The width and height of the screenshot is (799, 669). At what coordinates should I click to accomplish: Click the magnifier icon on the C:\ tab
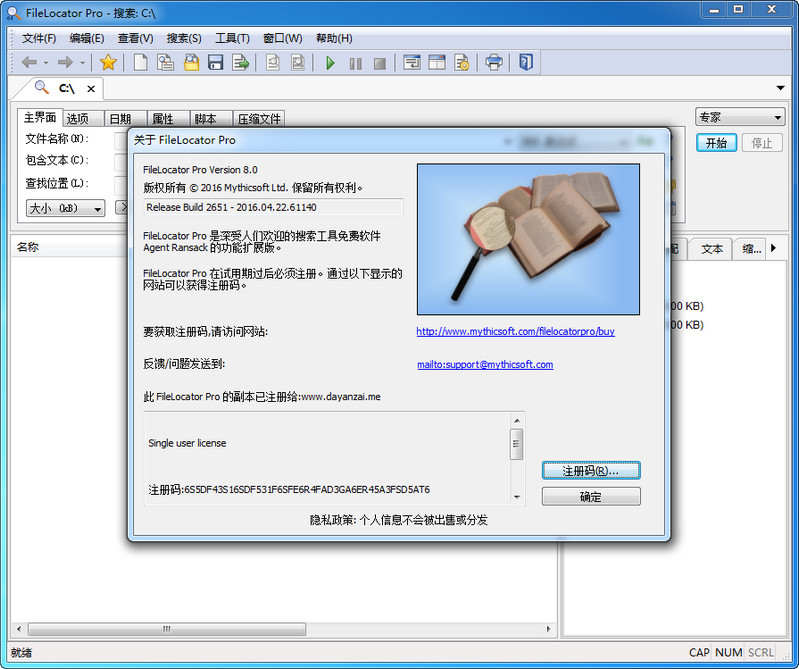tap(42, 88)
